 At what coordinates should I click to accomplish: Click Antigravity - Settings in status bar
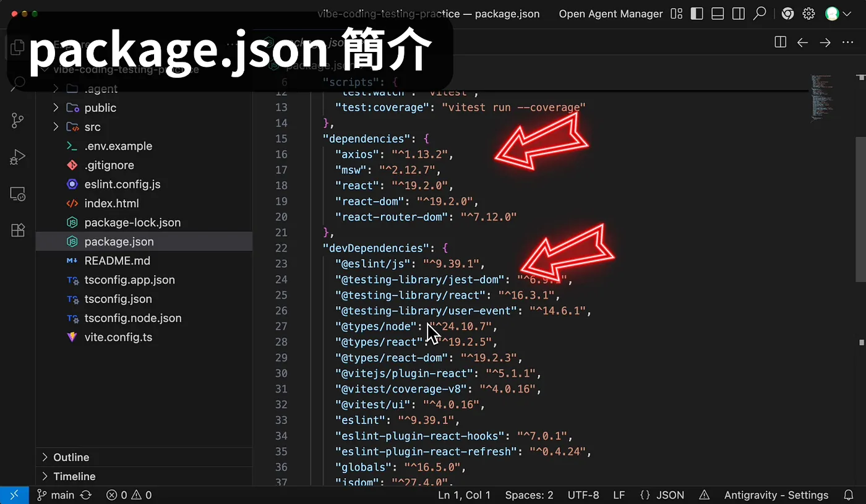click(776, 495)
